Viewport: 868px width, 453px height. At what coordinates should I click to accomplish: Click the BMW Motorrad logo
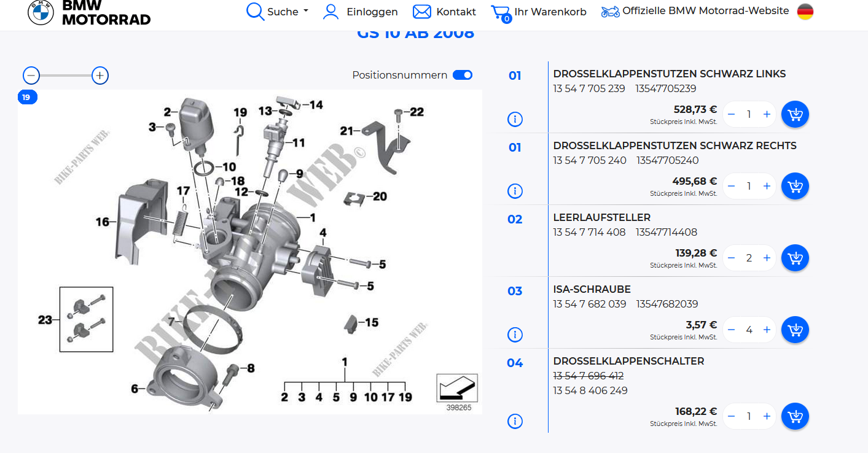point(89,12)
